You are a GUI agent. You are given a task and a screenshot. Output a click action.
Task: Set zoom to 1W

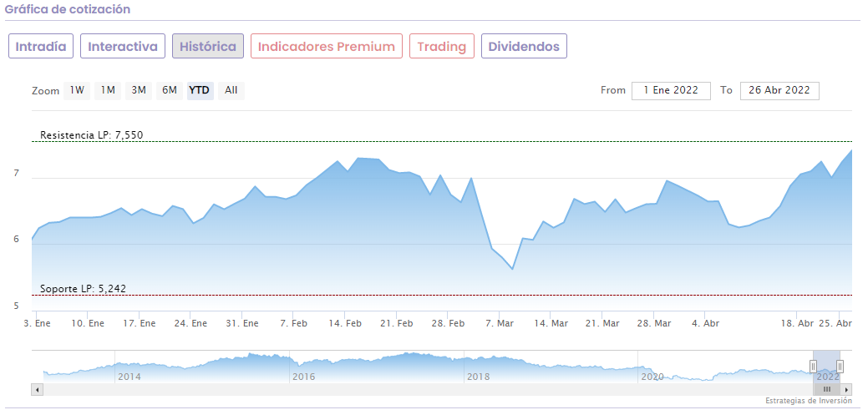[x=78, y=90]
